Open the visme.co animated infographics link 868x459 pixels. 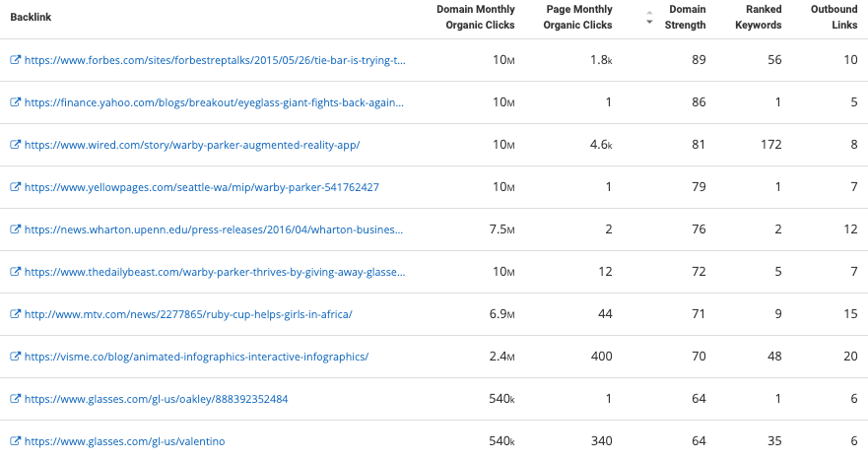pos(196,358)
